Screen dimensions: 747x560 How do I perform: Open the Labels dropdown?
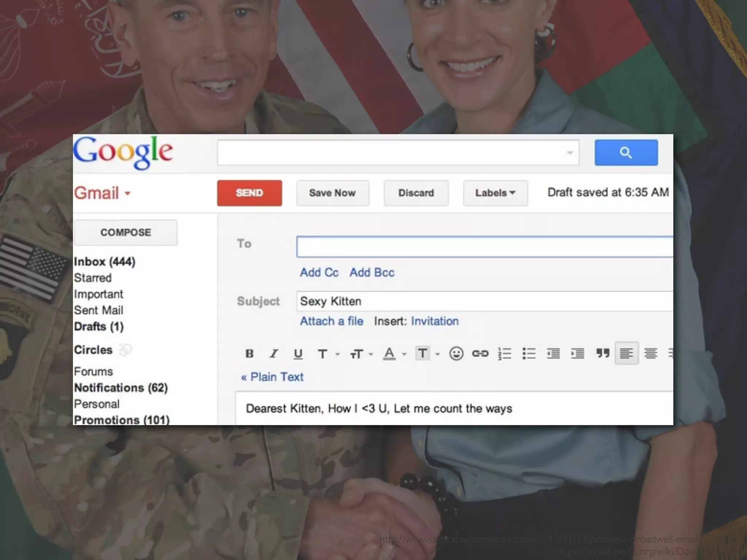pos(495,193)
